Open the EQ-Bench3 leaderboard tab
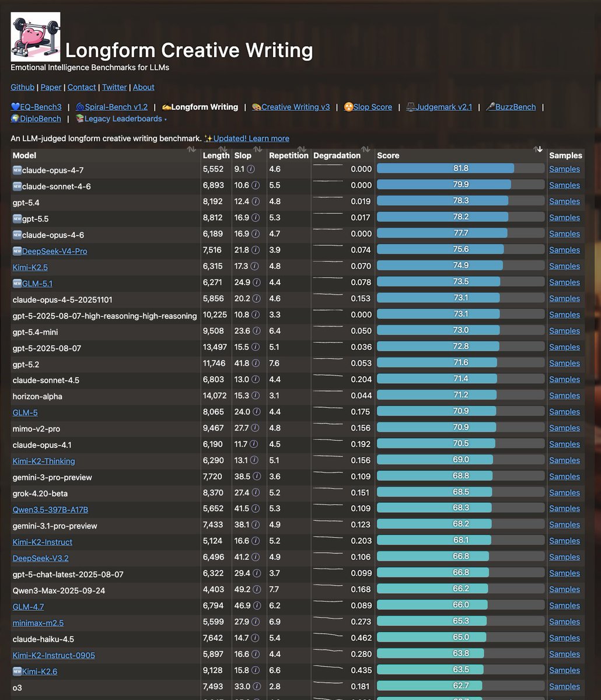 [x=36, y=107]
